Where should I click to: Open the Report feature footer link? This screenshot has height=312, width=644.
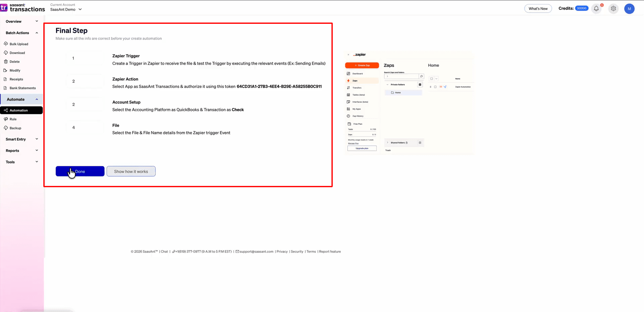[330, 252]
